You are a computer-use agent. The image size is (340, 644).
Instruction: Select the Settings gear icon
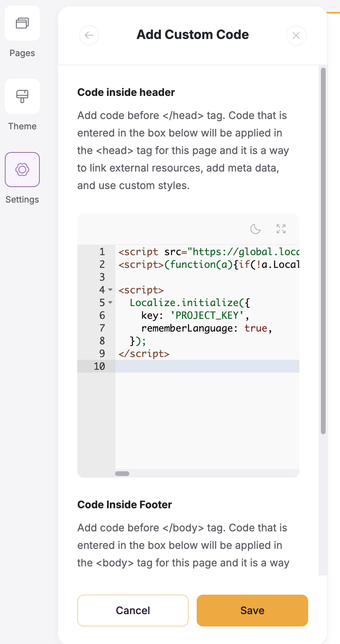pos(22,170)
